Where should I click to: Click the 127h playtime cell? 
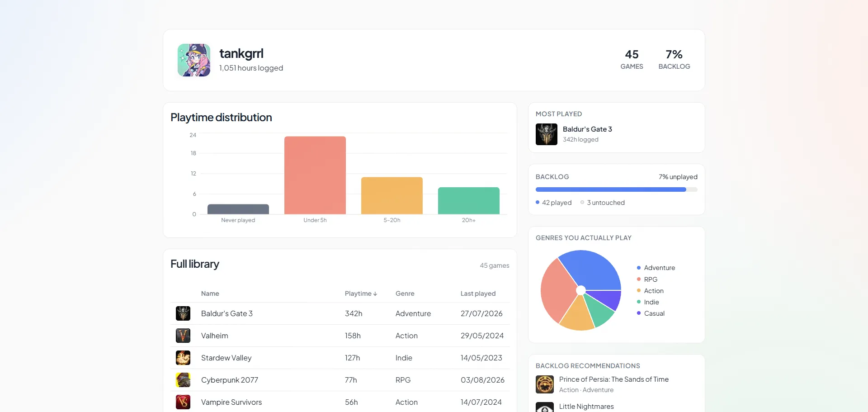353,358
